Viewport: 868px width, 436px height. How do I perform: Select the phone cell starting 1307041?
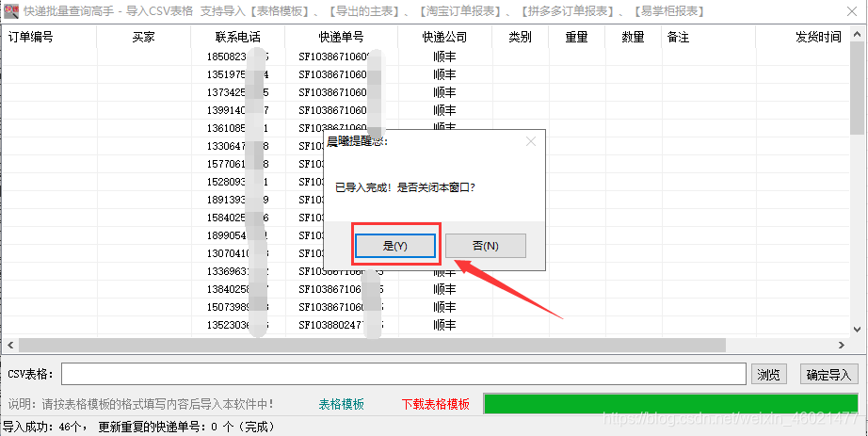pyautogui.click(x=238, y=253)
